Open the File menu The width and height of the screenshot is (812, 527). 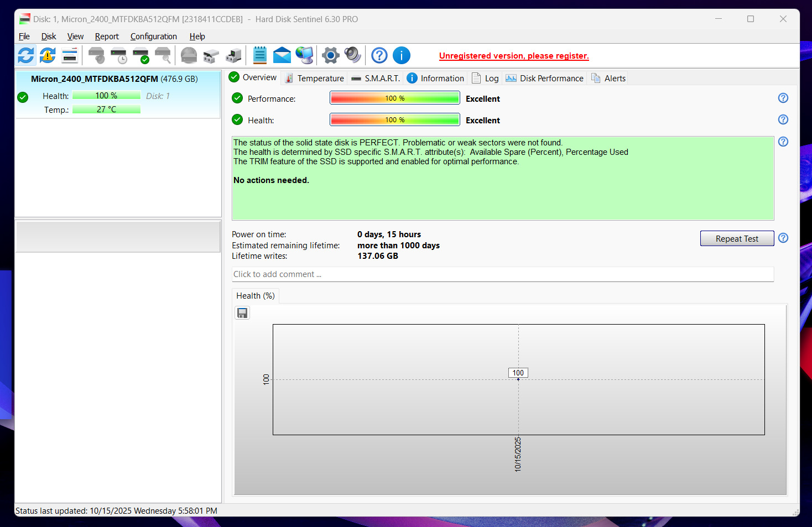pyautogui.click(x=24, y=36)
